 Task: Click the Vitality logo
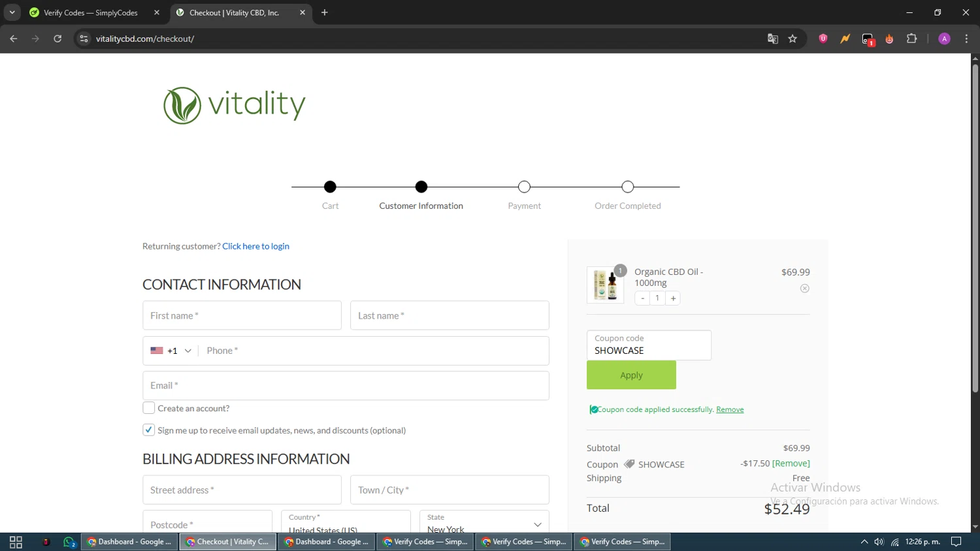235,105
